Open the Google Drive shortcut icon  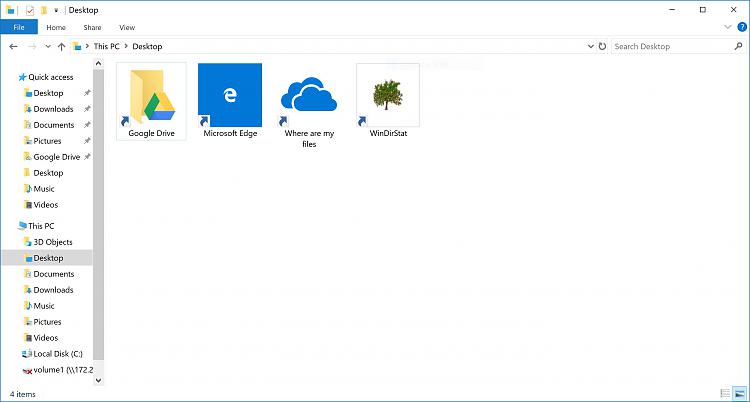point(151,101)
